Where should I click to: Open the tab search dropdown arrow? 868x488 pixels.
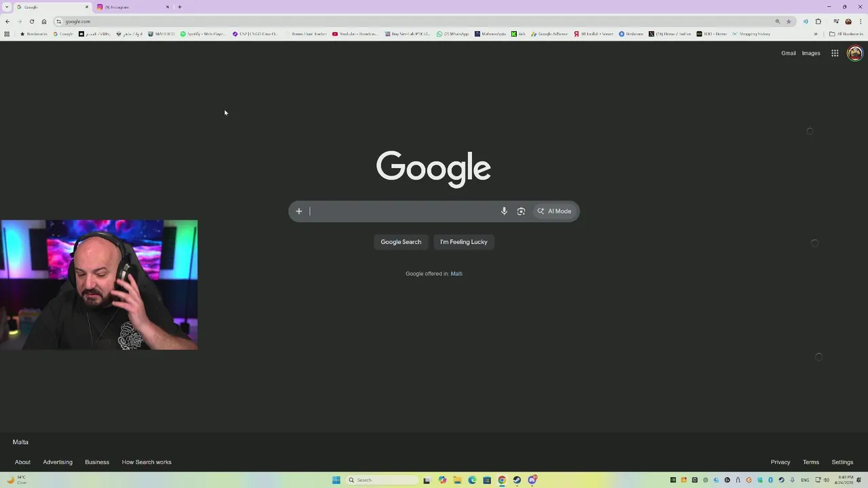7,7
